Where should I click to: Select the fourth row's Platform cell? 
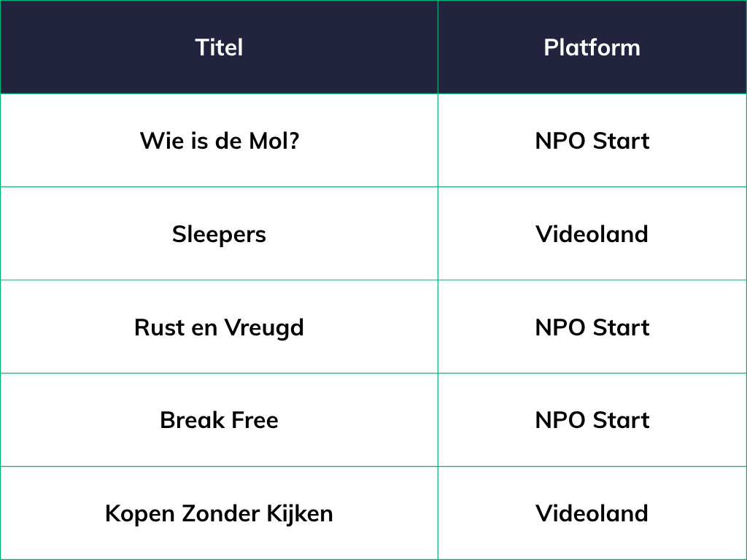592,420
